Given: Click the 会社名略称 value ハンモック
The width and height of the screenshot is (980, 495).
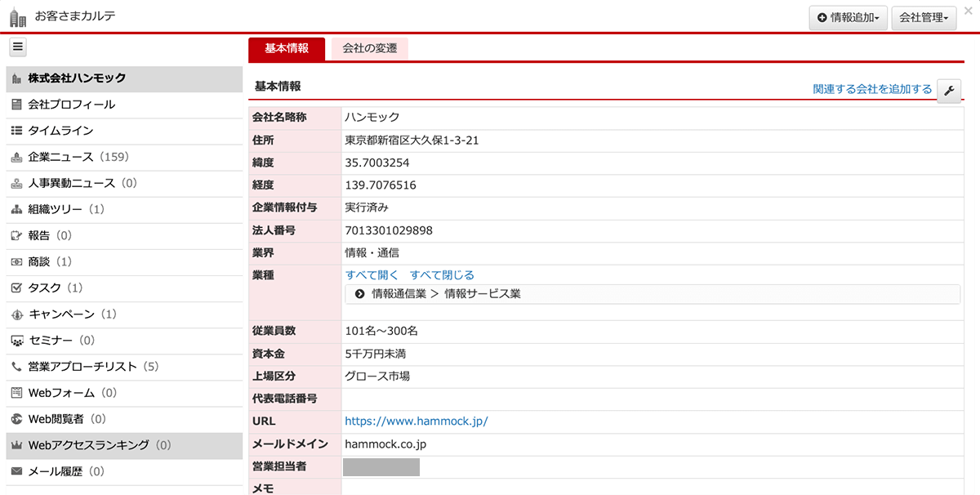Looking at the screenshot, I should click(372, 118).
